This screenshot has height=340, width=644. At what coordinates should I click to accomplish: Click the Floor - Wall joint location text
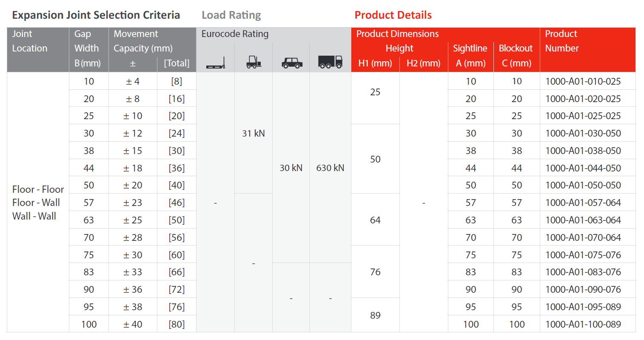(36, 203)
